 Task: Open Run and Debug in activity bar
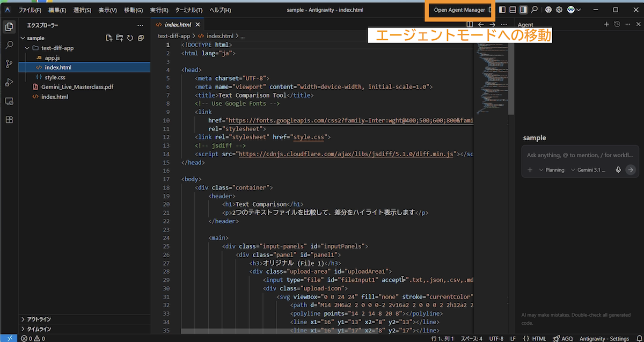[9, 82]
